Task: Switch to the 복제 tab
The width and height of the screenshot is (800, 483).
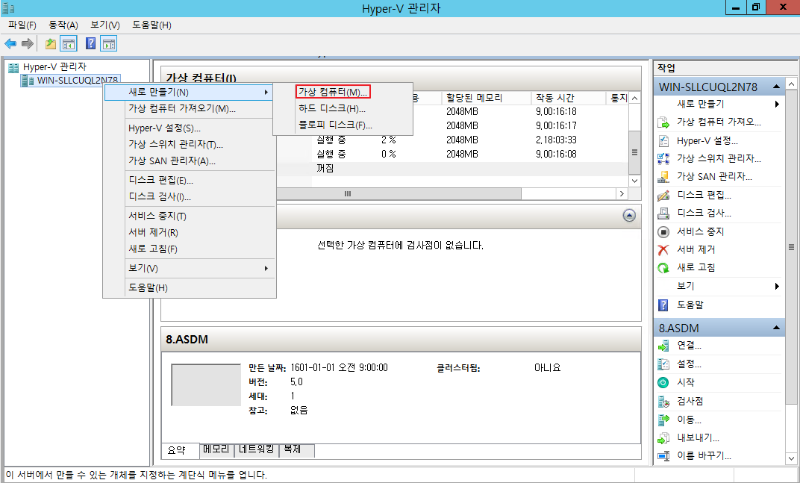Action: (296, 449)
